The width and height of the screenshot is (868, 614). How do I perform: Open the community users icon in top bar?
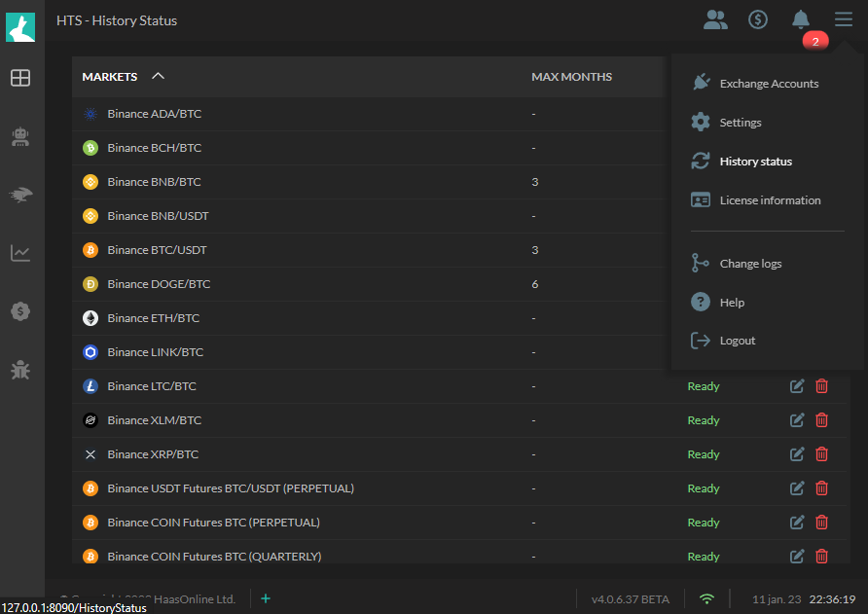tap(715, 18)
